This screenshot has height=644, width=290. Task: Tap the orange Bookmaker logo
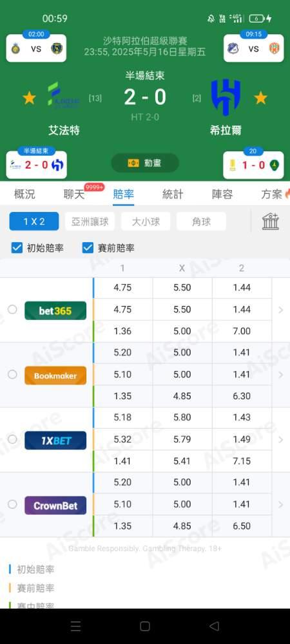point(55,375)
